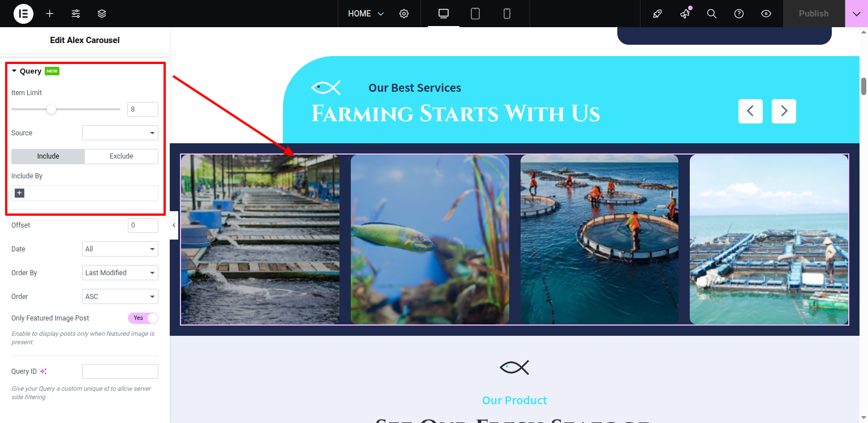Screen dimensions: 868x423
Task: Select the Exclude option
Action: 121,156
